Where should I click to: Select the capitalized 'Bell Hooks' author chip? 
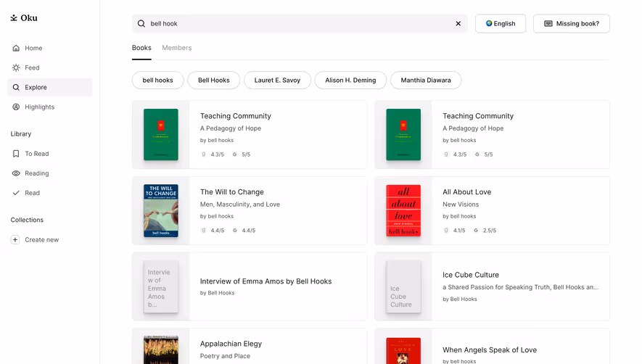pos(214,80)
